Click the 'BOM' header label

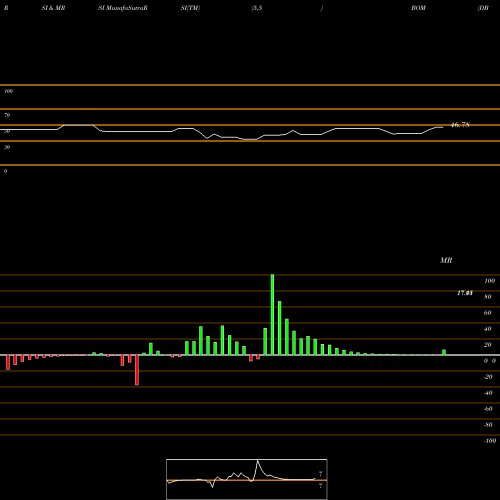(x=418, y=8)
